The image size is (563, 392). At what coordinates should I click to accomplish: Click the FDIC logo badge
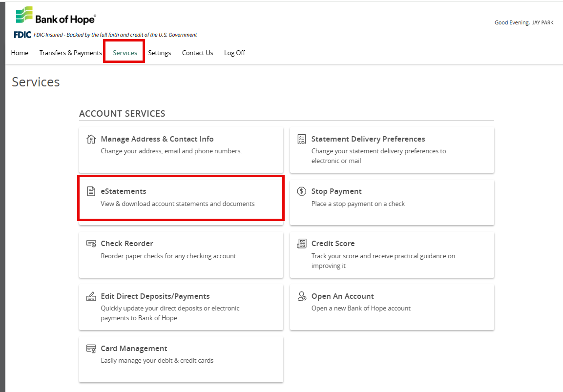pos(22,35)
